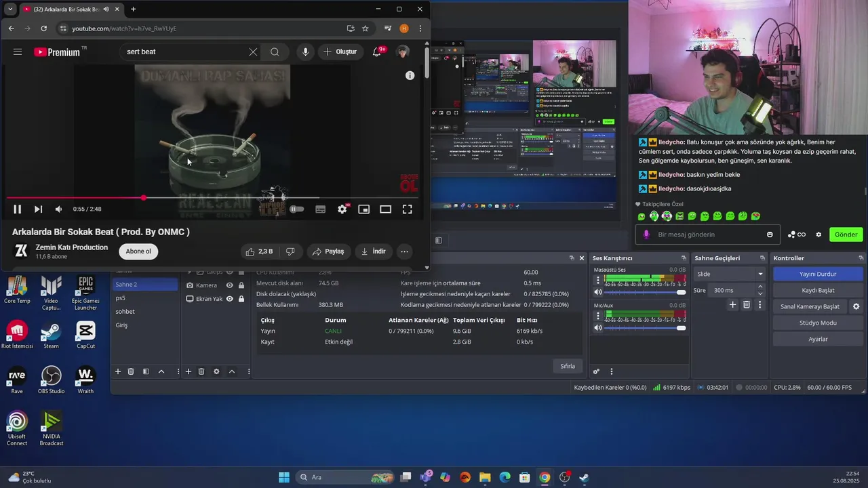Toggle lock on Kamera source
Image resolution: width=868 pixels, height=488 pixels.
241,285
